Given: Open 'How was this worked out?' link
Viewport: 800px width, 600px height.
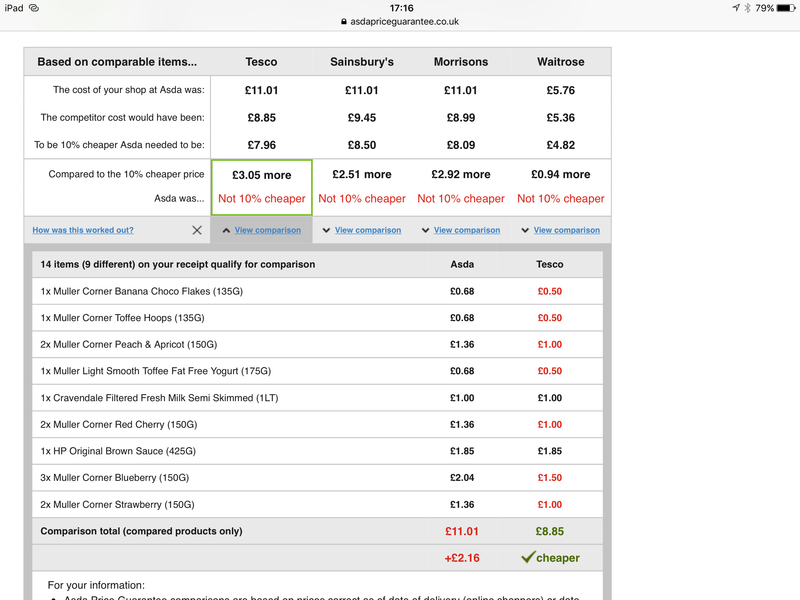Looking at the screenshot, I should 83,230.
